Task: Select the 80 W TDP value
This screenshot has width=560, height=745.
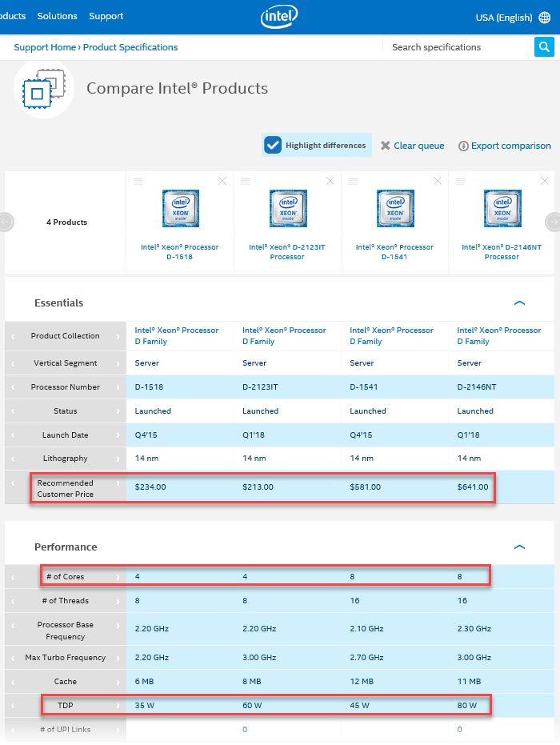Action: click(x=467, y=706)
